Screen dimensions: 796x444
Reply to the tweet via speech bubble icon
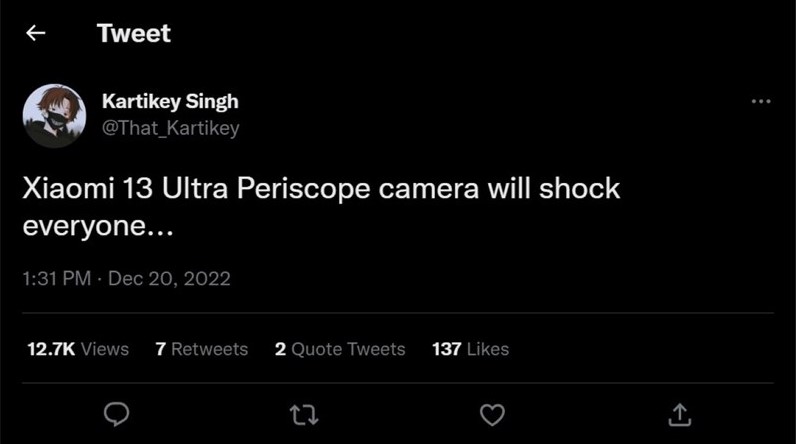116,413
